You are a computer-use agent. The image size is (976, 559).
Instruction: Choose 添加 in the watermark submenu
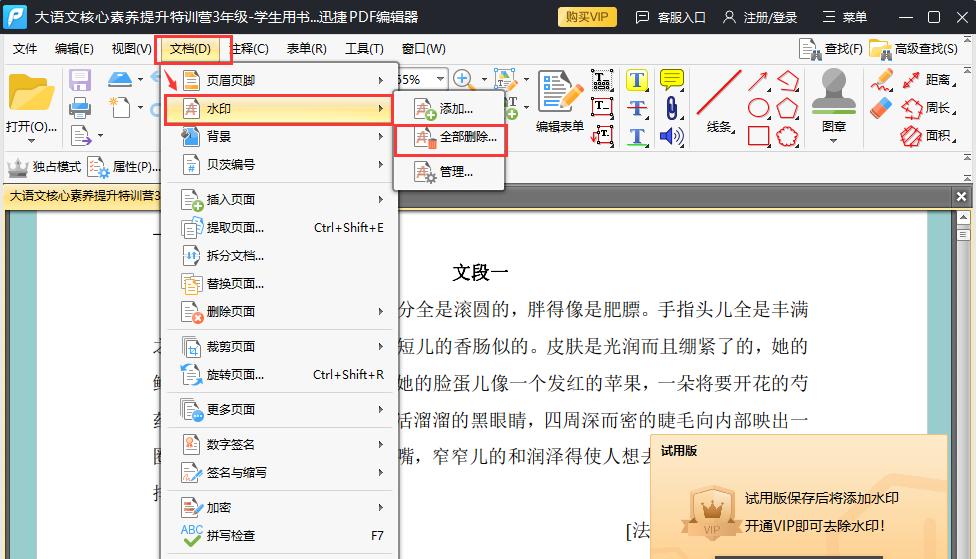(450, 109)
